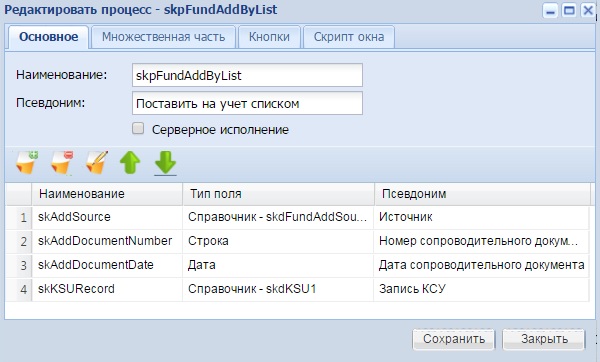The image size is (600, 362).
Task: Move field down with green down arrow
Action: 165,162
